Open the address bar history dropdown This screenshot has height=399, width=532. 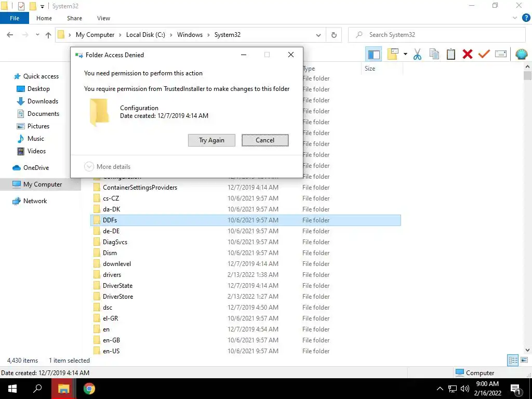pos(318,35)
